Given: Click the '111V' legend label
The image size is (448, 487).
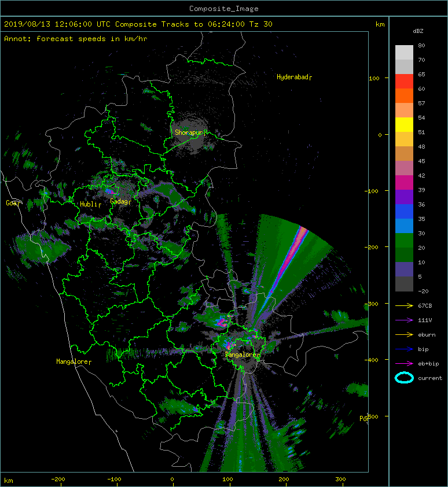Looking at the screenshot, I should point(425,320).
